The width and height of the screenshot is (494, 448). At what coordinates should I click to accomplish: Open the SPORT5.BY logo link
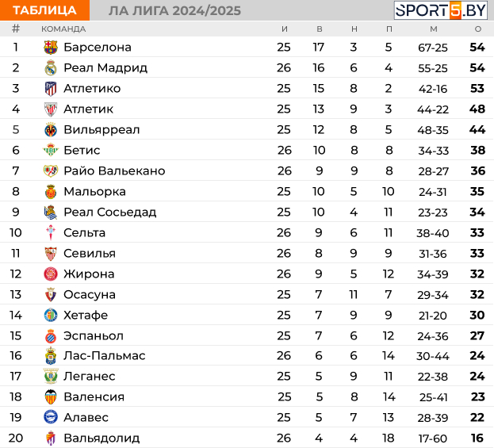point(440,10)
